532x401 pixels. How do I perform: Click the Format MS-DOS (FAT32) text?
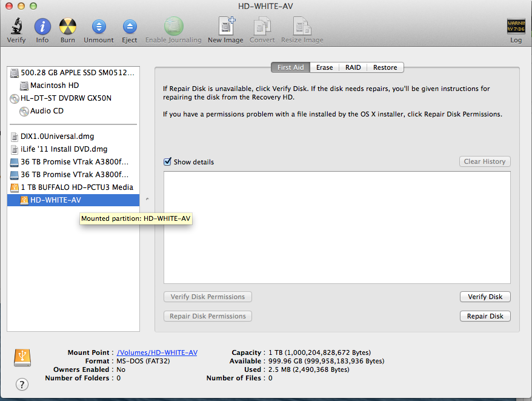click(x=143, y=361)
